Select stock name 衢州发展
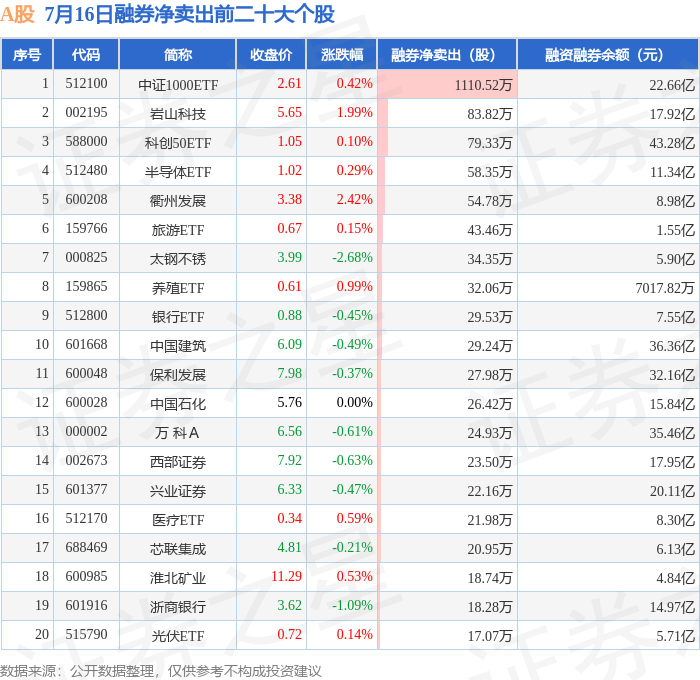The width and height of the screenshot is (700, 680). click(x=178, y=200)
